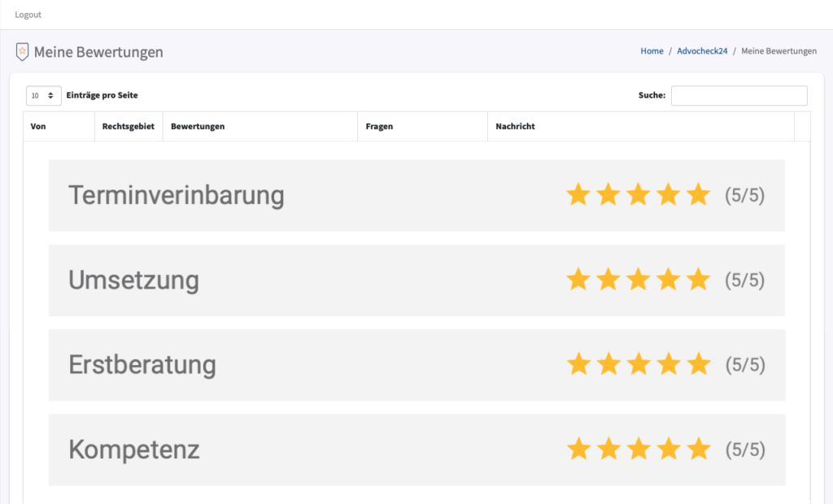Screen dimensions: 833x504
Task: Click the (5/5) score for Terminverinbarung
Action: coord(744,196)
